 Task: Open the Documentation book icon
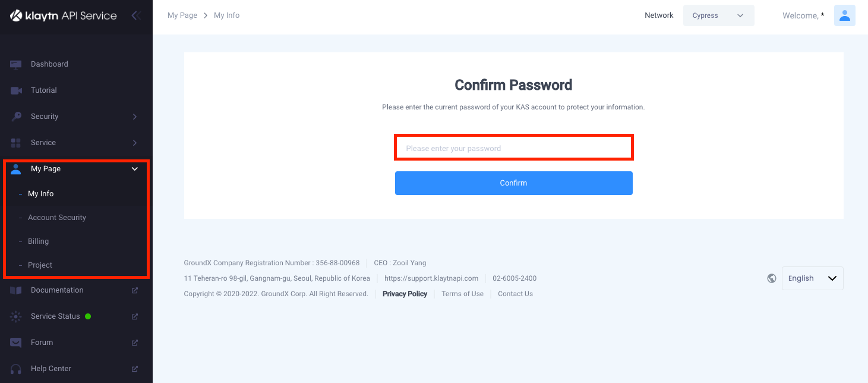(x=16, y=290)
